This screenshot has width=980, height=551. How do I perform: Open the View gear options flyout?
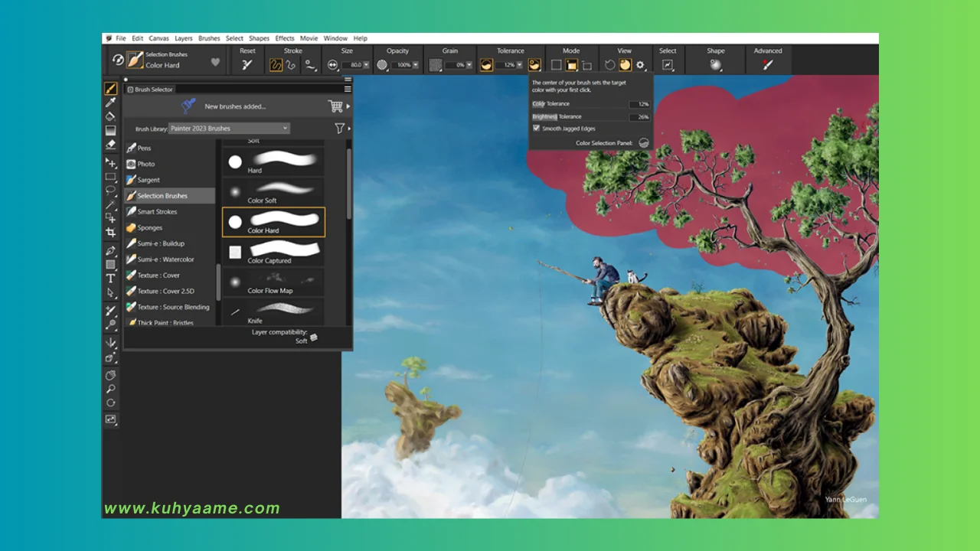(641, 65)
